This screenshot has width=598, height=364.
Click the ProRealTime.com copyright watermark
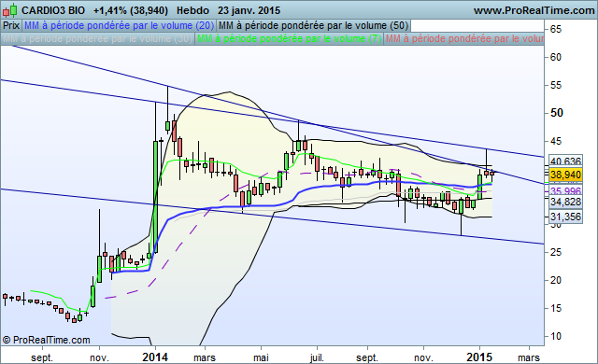[46, 340]
